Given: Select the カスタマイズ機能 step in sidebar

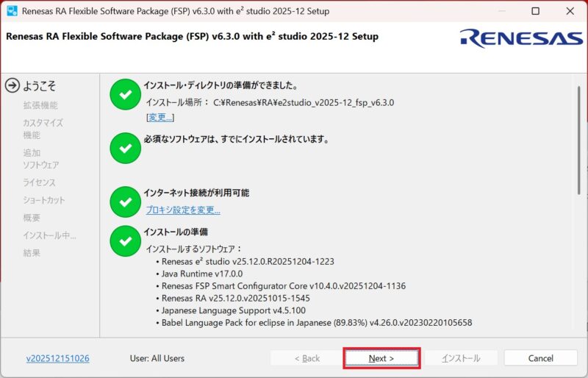Looking at the screenshot, I should click(43, 129).
